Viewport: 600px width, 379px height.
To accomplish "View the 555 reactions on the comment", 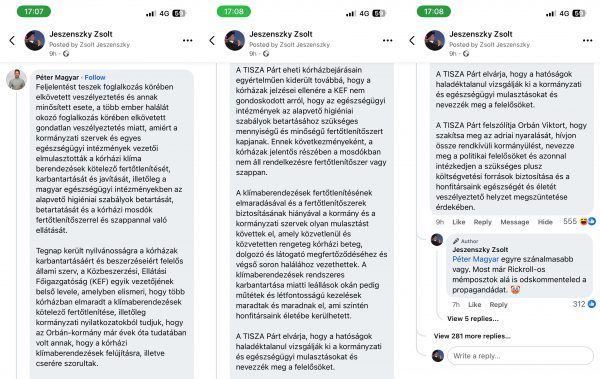I will pos(579,221).
